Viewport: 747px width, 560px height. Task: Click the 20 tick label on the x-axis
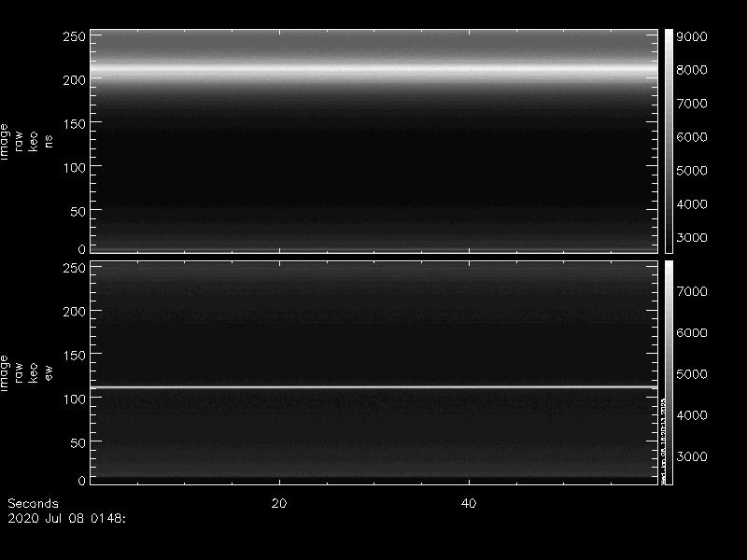(x=278, y=503)
